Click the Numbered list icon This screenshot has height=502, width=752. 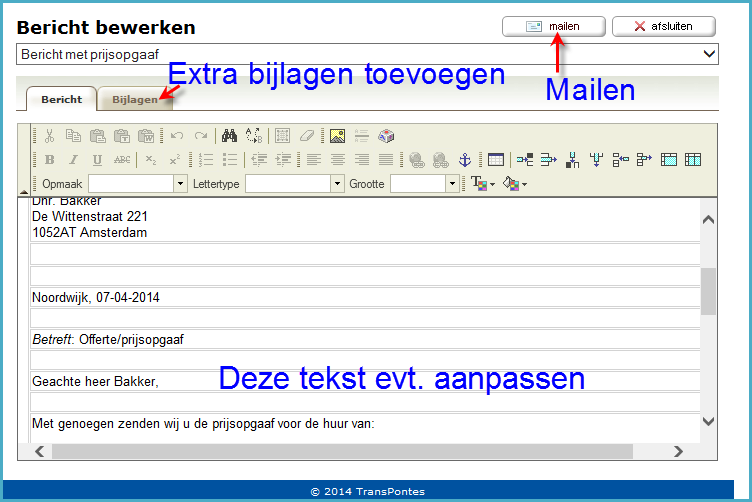click(206, 160)
